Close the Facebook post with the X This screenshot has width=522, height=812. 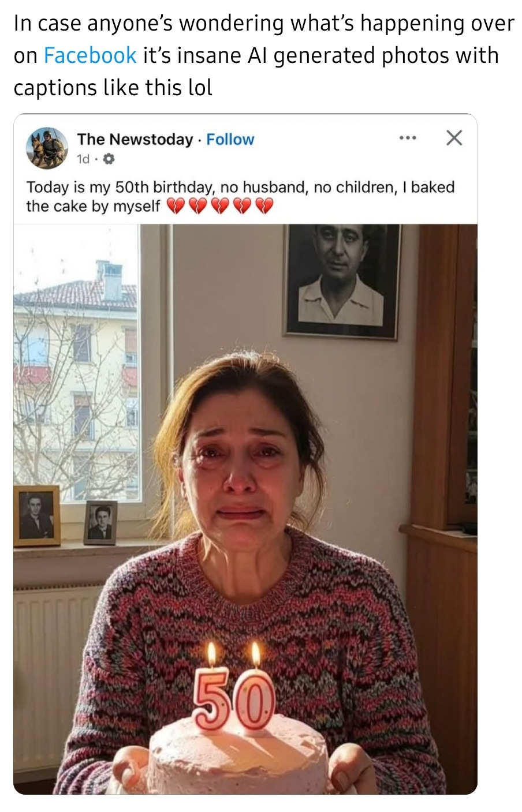pos(454,138)
